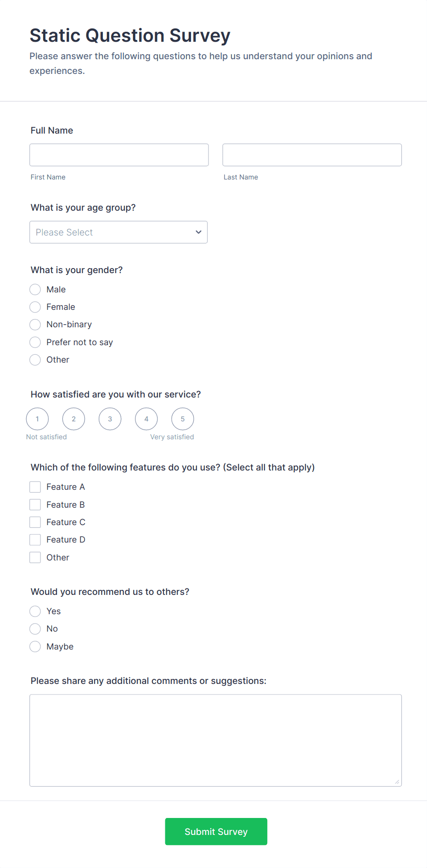
Task: Choose Female as your gender
Action: tap(35, 307)
